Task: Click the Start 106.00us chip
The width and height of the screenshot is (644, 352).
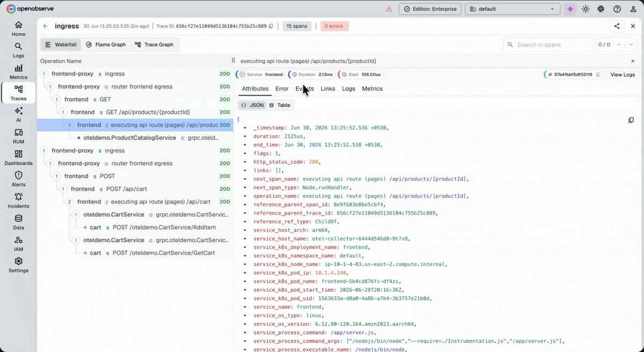Action: (360, 75)
